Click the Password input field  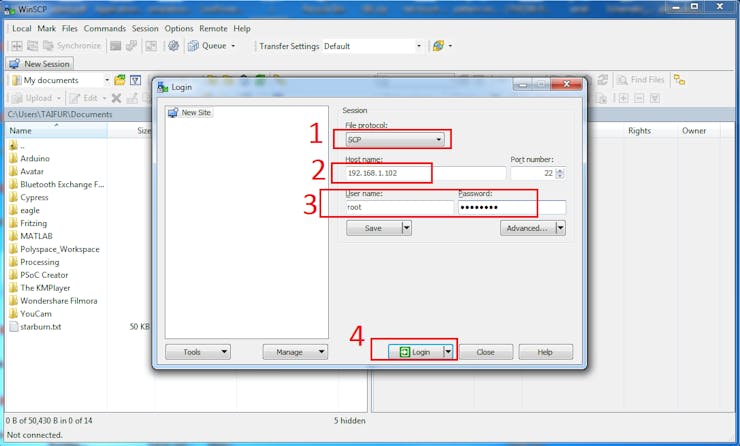pos(512,207)
